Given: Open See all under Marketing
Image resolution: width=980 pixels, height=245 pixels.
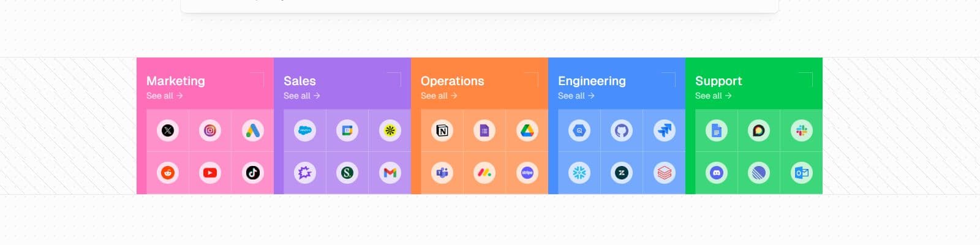Looking at the screenshot, I should click(x=165, y=96).
